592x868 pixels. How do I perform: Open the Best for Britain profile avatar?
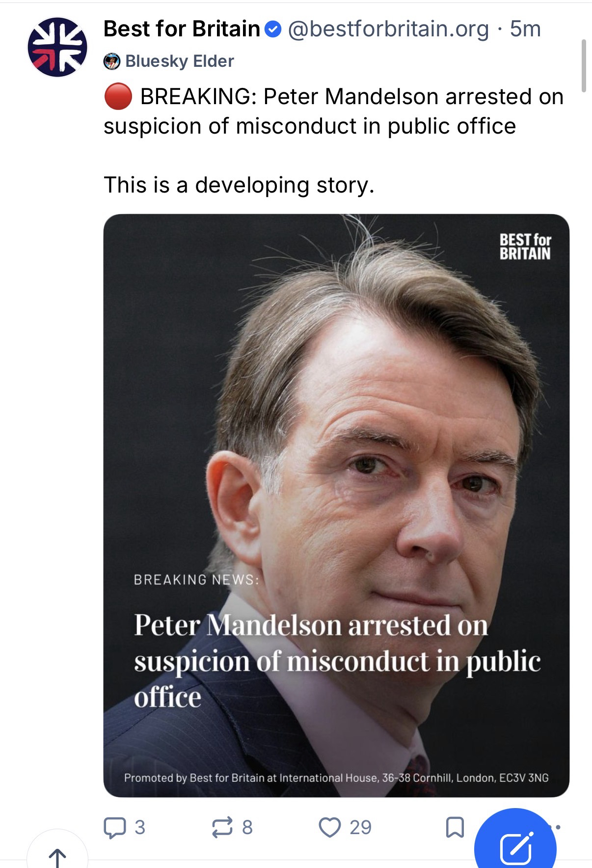[57, 48]
